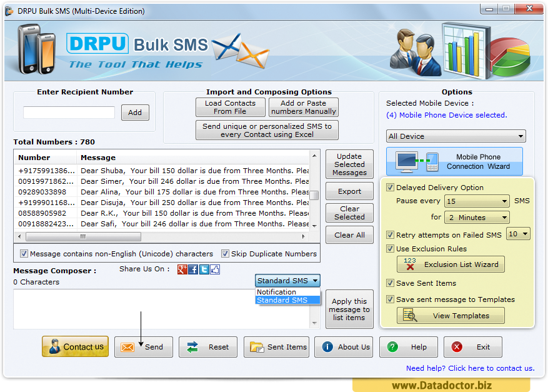This screenshot has width=548, height=392.
Task: Toggle Use Exclusion Rules checkbox
Action: (x=390, y=249)
